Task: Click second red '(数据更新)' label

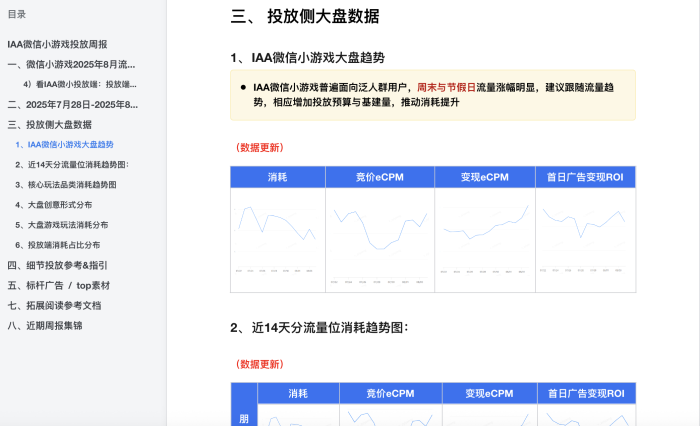Action: click(x=259, y=364)
